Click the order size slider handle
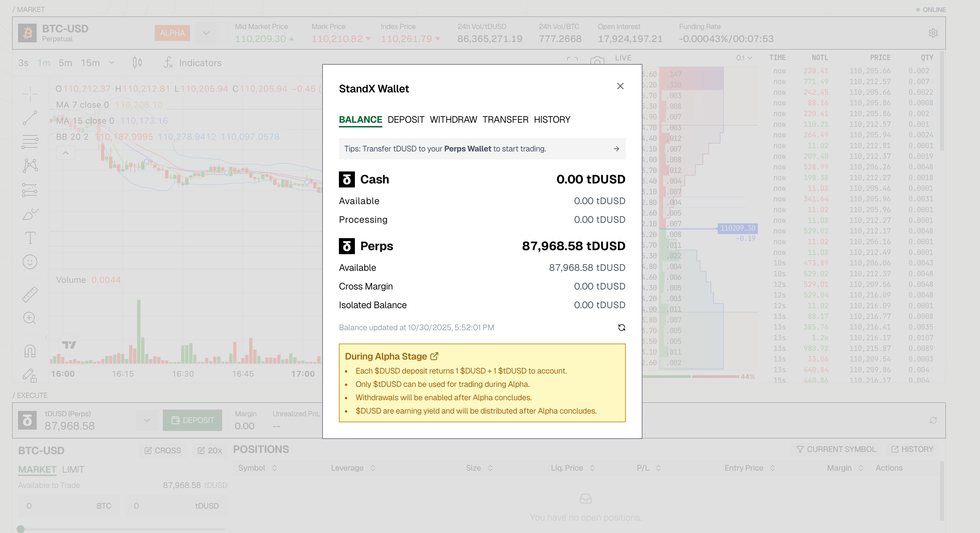This screenshot has width=980, height=533. [x=21, y=529]
